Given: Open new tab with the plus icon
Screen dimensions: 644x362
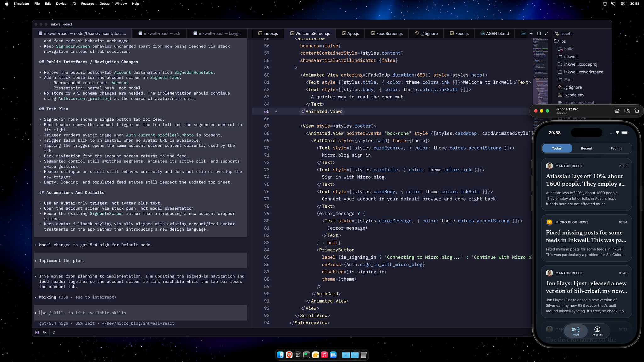Looking at the screenshot, I should (531, 33).
